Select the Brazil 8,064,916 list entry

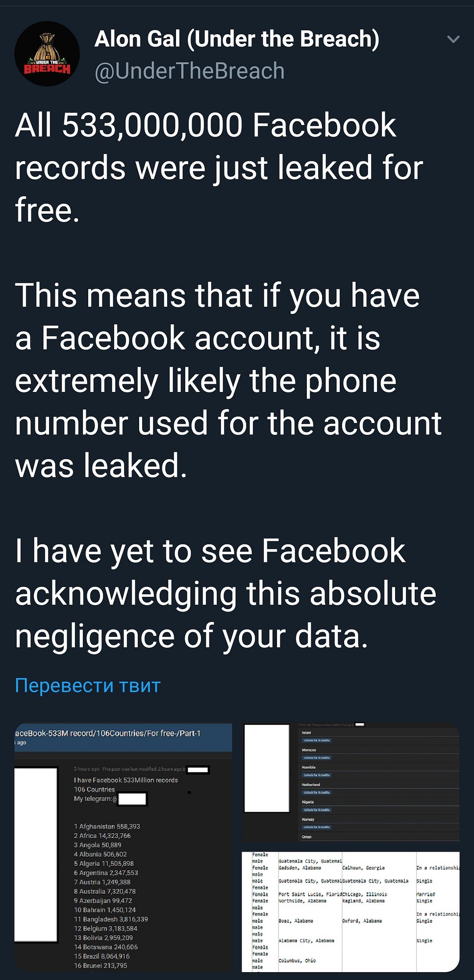pyautogui.click(x=102, y=956)
